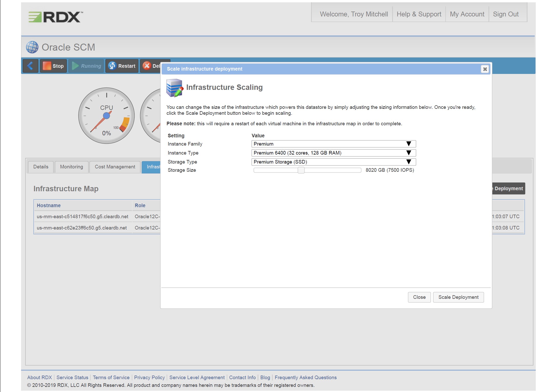The image size is (555, 392).
Task: Expand the Instance Type dropdown
Action: pyautogui.click(x=333, y=153)
